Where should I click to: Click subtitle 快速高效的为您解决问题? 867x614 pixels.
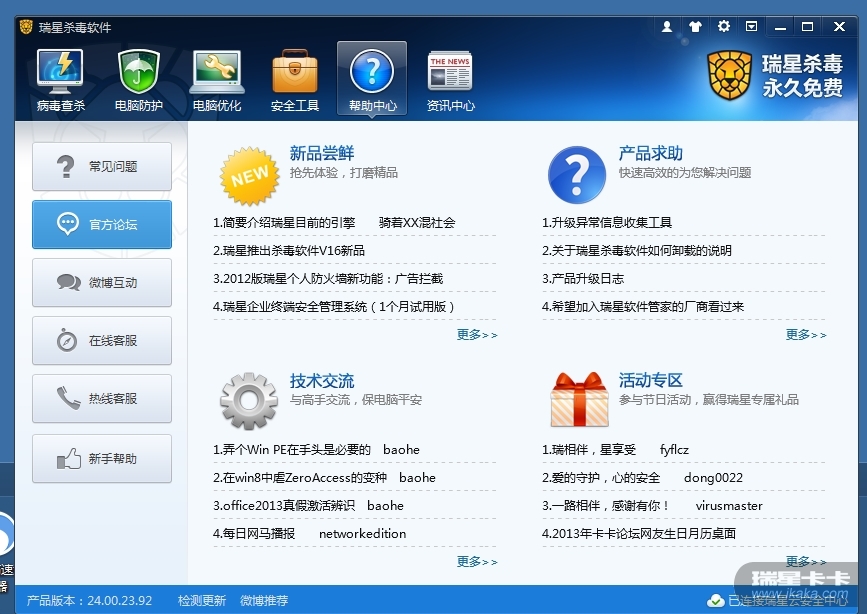point(685,173)
